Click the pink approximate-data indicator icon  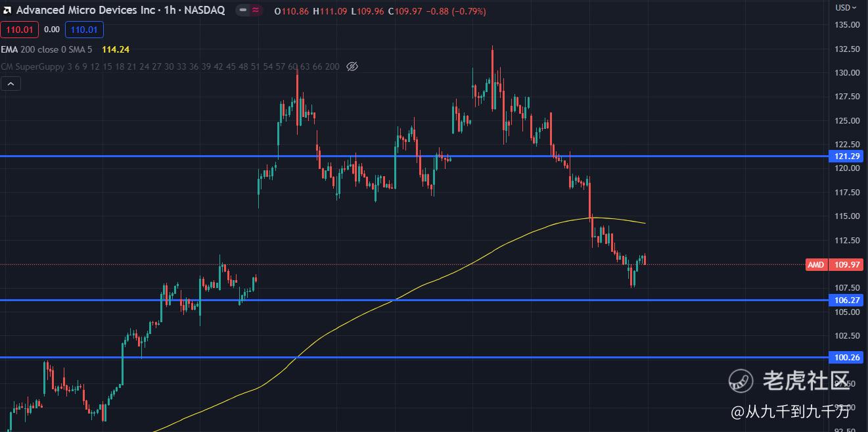pyautogui.click(x=256, y=11)
